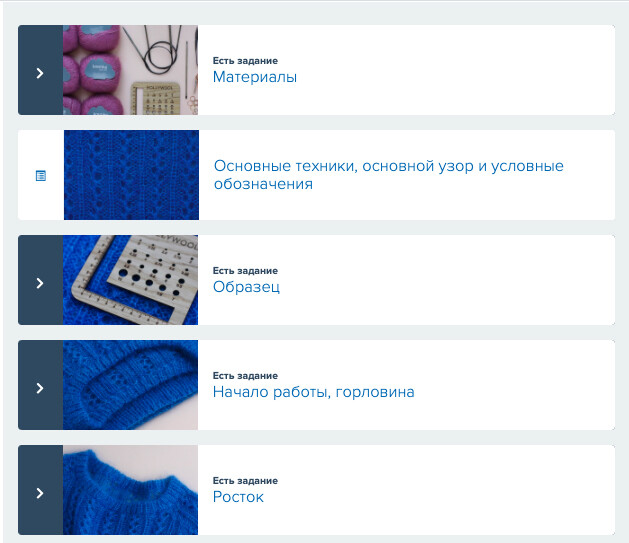This screenshot has width=629, height=543.
Task: Open Основные техники, основной узор link
Action: [388, 175]
